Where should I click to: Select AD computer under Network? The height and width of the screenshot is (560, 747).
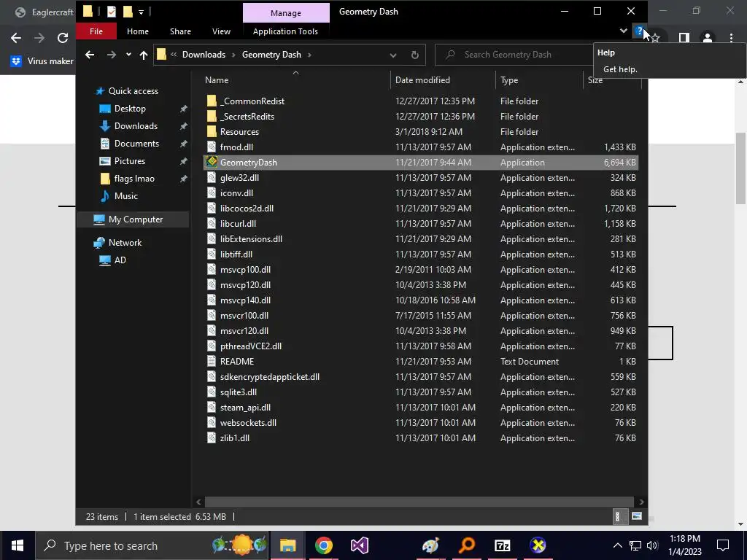coord(120,260)
